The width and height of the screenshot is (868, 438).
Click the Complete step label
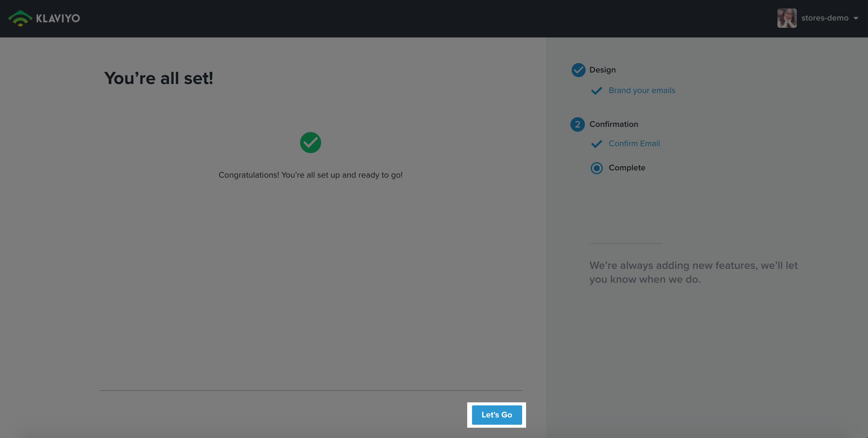[627, 168]
